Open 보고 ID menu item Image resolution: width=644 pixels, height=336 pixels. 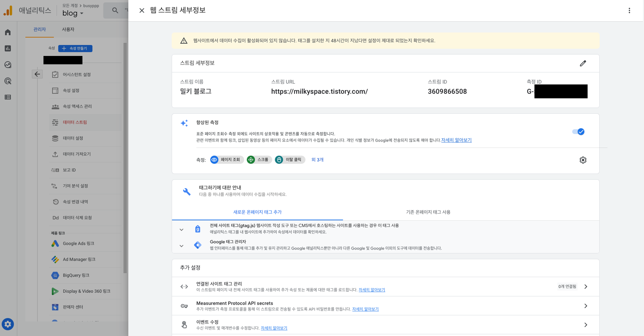(x=85, y=170)
